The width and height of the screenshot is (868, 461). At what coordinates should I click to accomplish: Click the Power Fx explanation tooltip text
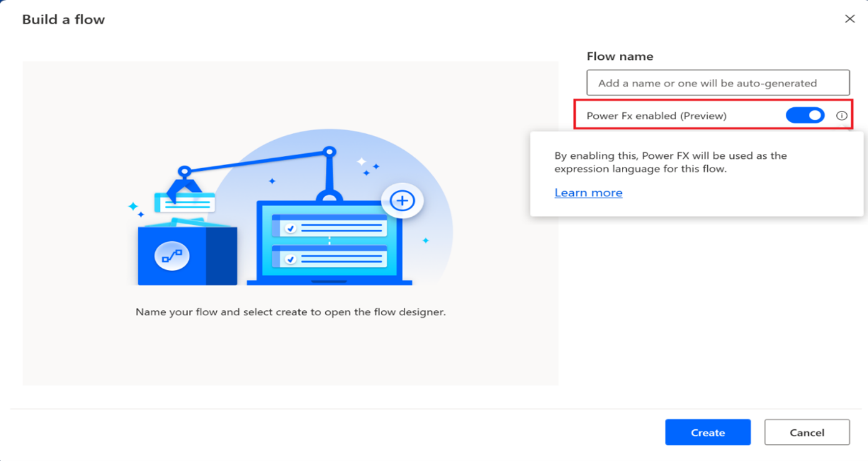click(x=670, y=162)
